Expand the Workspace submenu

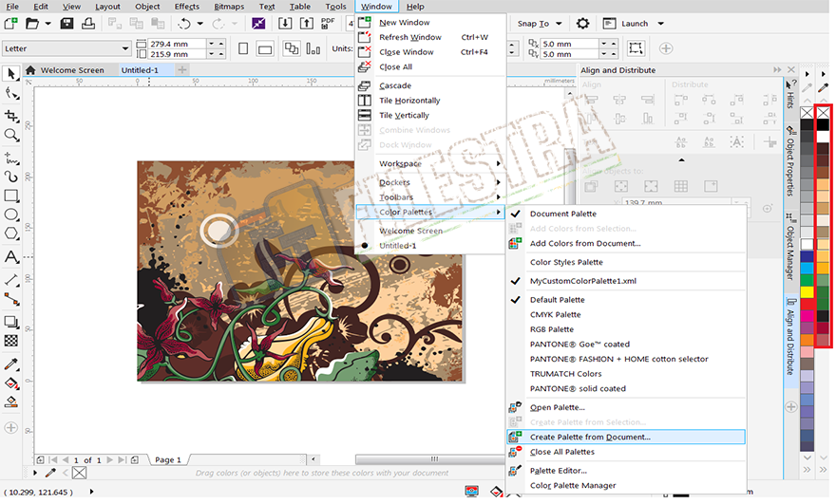429,163
